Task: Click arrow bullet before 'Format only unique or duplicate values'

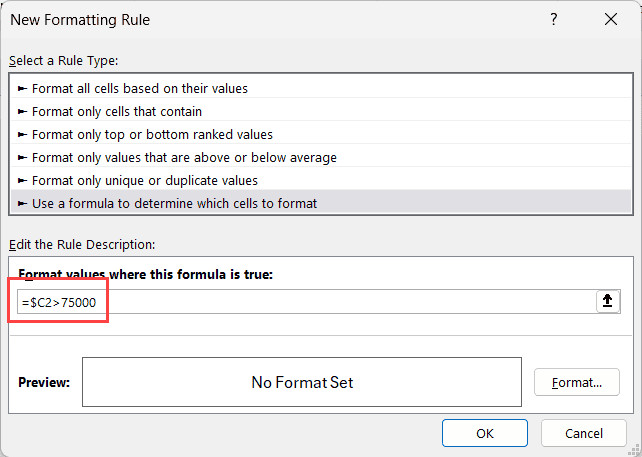Action: point(23,181)
